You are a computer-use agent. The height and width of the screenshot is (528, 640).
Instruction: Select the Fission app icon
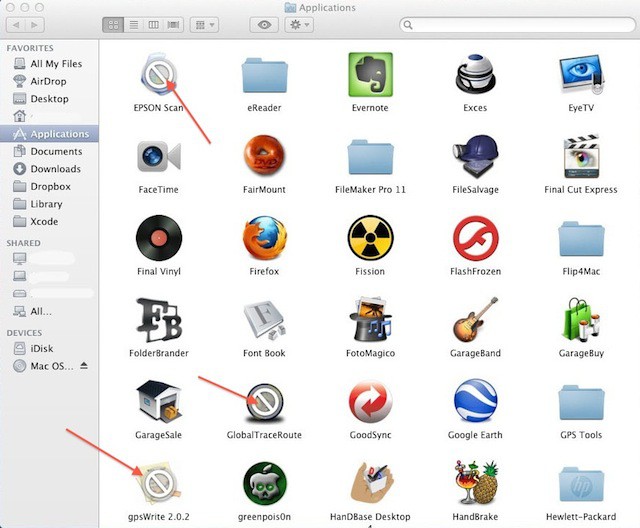tap(370, 238)
